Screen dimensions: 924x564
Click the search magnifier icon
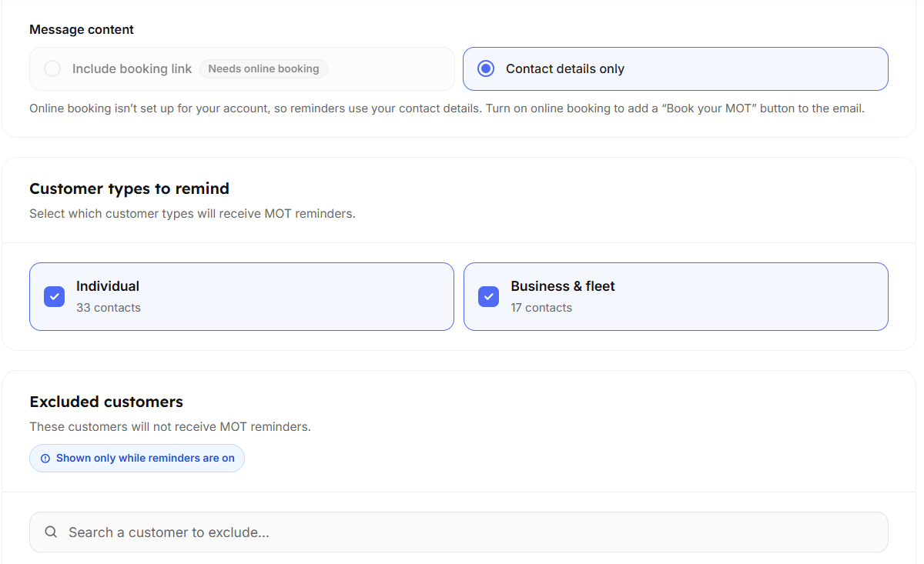(51, 532)
